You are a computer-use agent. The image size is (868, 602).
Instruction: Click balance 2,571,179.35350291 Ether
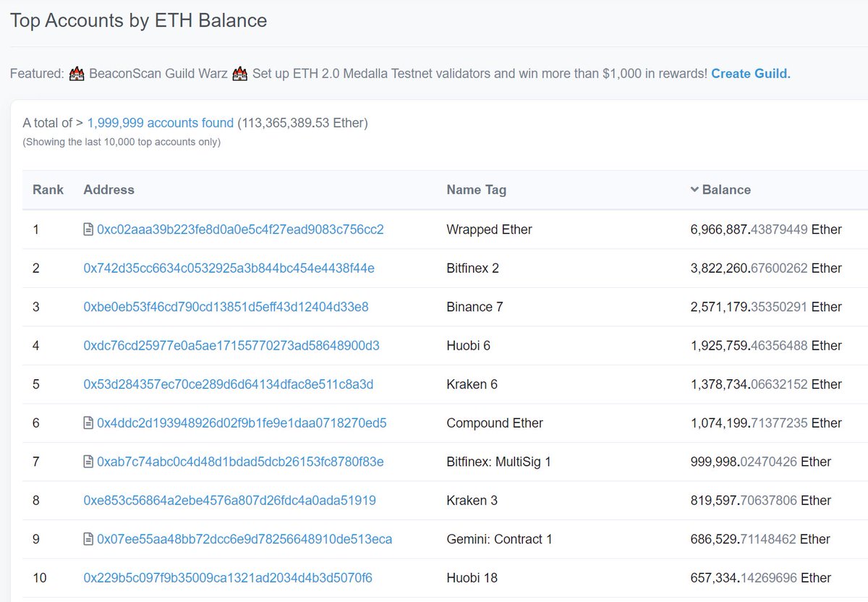(766, 307)
